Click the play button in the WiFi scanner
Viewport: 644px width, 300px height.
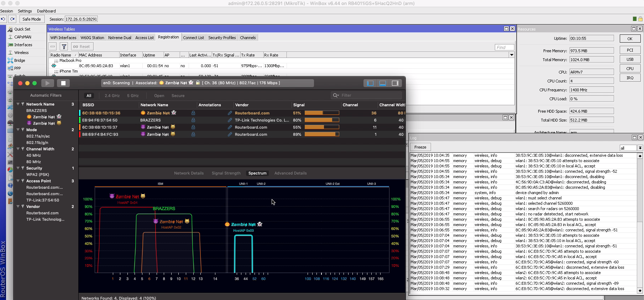pos(47,83)
